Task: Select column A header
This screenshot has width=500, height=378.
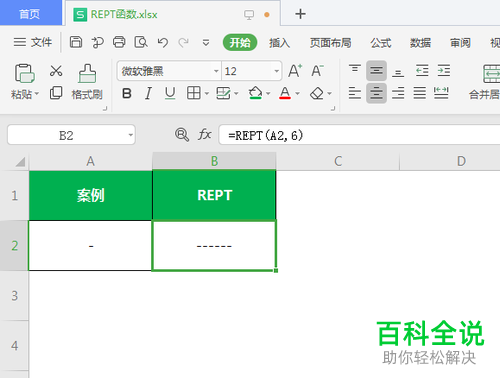Action: [x=90, y=161]
